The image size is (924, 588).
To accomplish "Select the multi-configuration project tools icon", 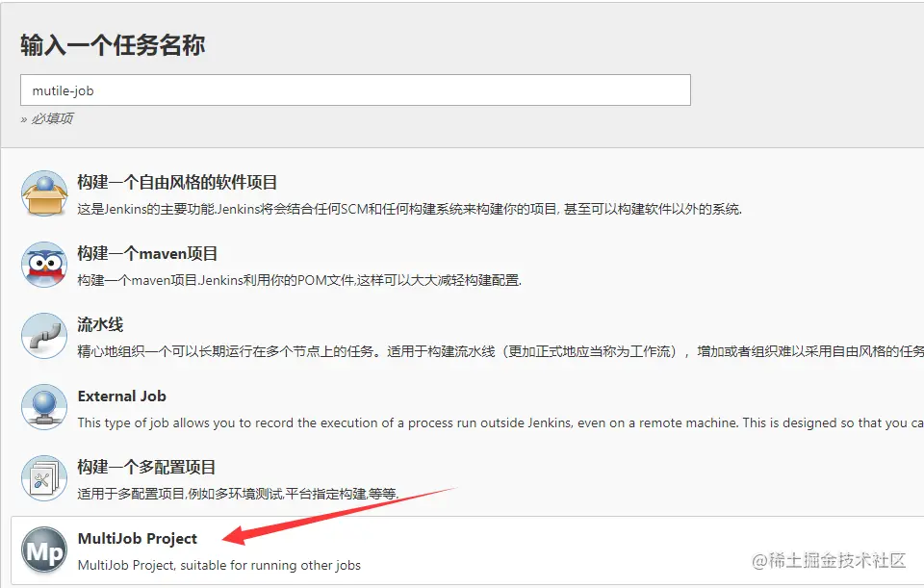I will (44, 478).
